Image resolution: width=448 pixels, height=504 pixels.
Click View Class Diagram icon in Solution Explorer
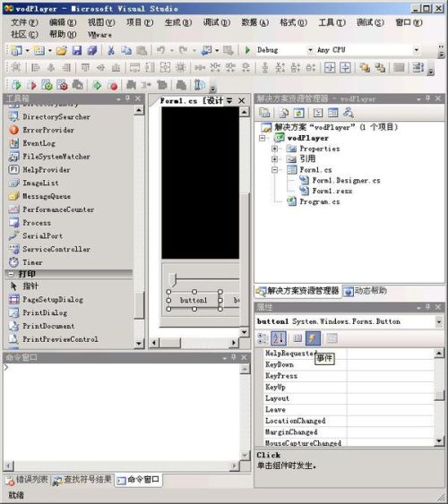click(349, 113)
